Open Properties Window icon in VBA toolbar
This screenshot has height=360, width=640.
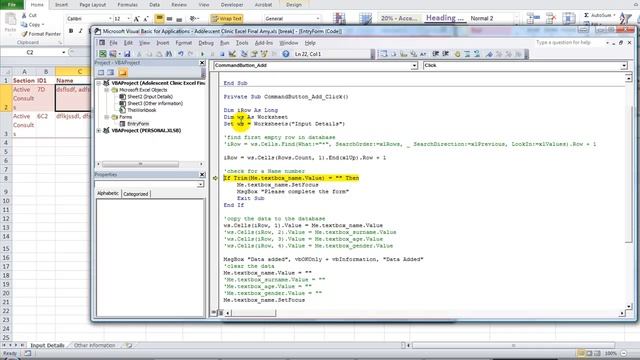(254, 54)
